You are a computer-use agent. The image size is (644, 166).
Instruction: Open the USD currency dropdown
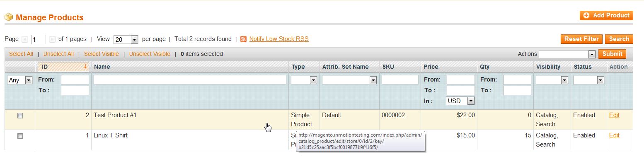(460, 101)
